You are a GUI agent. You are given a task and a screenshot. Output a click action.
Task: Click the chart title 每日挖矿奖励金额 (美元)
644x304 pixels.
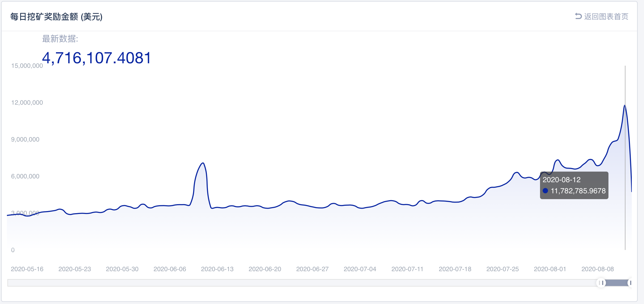coord(56,17)
